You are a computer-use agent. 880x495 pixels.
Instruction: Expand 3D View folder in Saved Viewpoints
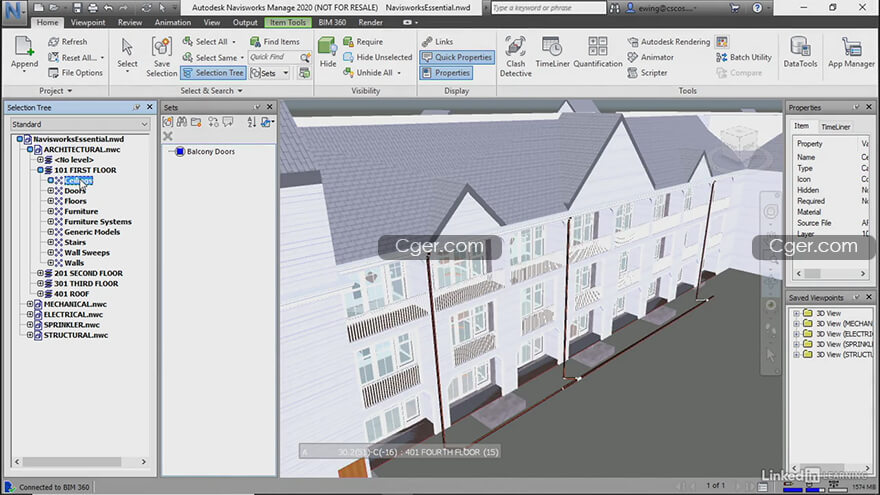click(796, 313)
